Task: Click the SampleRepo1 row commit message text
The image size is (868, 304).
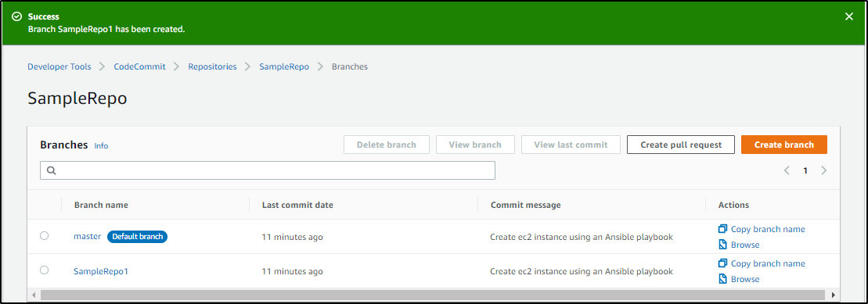Action: point(582,271)
